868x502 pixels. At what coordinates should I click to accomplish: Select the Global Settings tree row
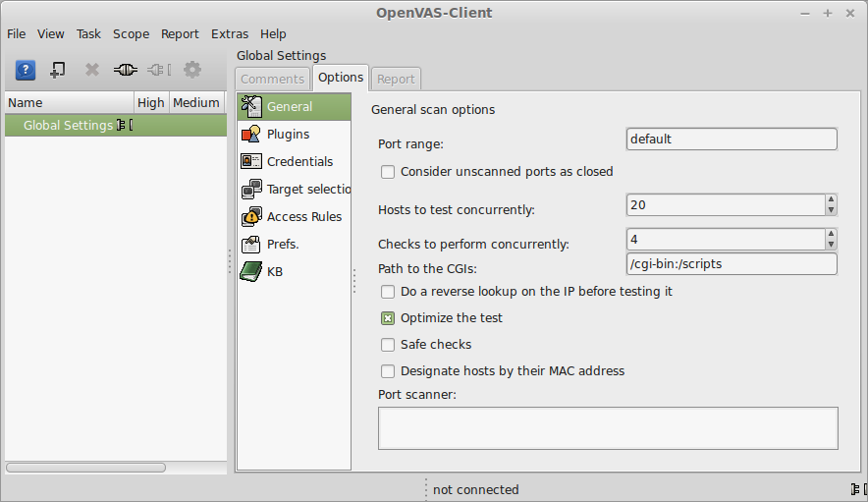116,125
